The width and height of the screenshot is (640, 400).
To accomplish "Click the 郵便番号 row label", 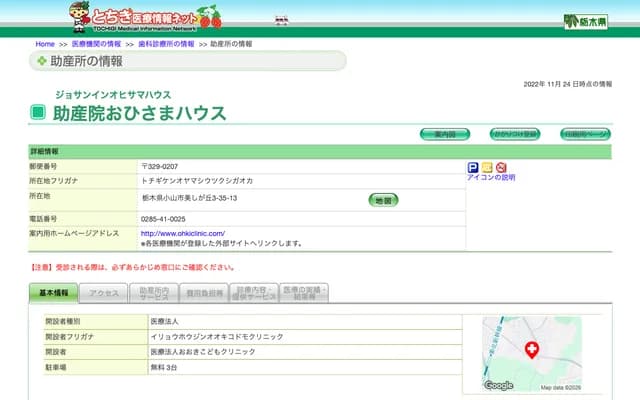I will pyautogui.click(x=43, y=166).
